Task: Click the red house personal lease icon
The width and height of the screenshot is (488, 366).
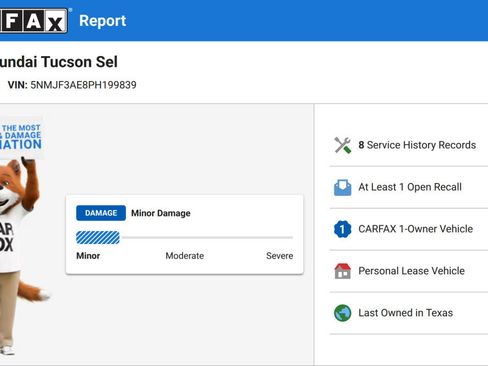Action: tap(342, 271)
